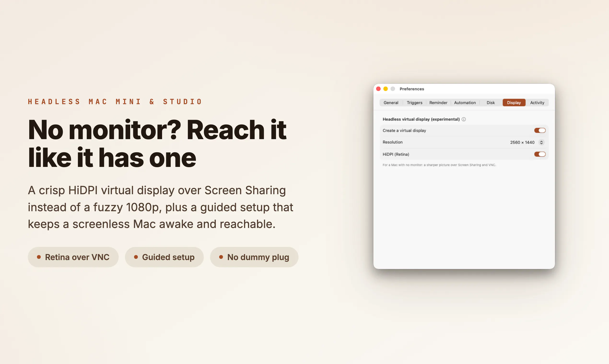Close the Preferences window with red button
Image resolution: width=609 pixels, height=364 pixels.
click(x=378, y=89)
